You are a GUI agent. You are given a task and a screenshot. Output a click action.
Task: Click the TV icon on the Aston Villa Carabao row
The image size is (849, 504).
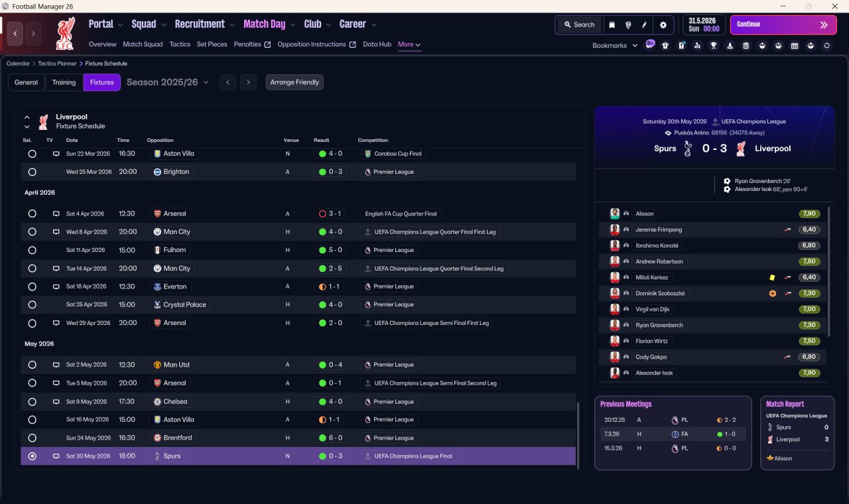pyautogui.click(x=56, y=154)
